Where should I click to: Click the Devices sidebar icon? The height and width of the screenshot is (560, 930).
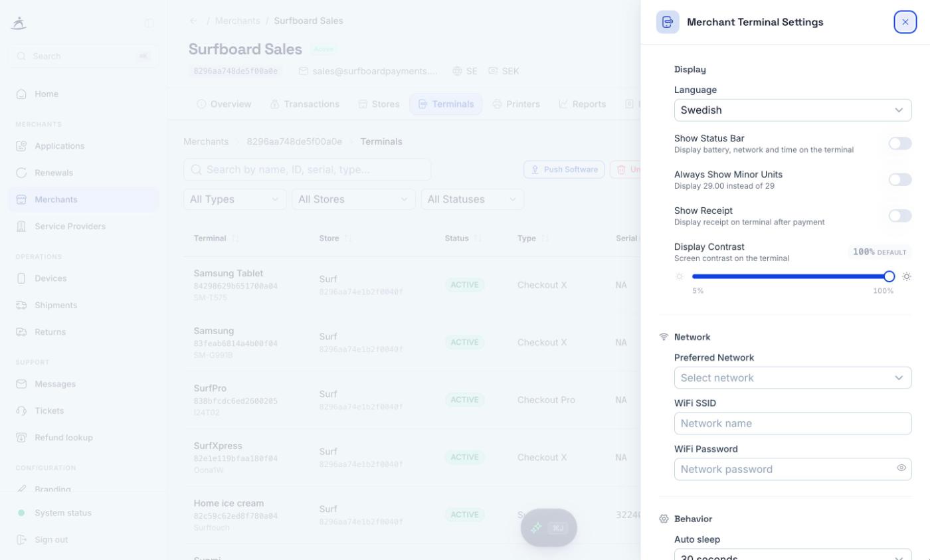[21, 278]
